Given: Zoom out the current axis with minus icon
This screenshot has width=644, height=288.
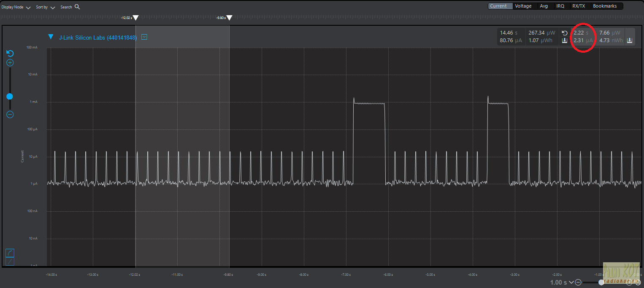Looking at the screenshot, I should click(10, 114).
